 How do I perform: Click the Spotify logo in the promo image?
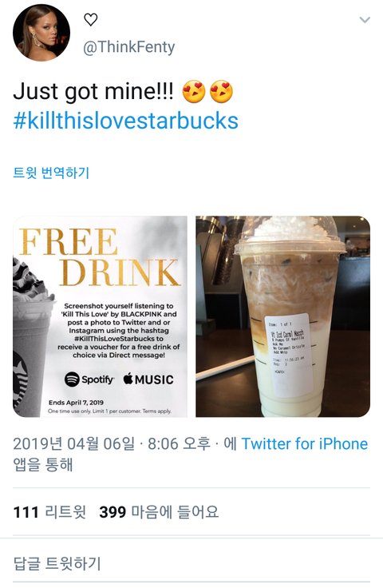pos(89,379)
